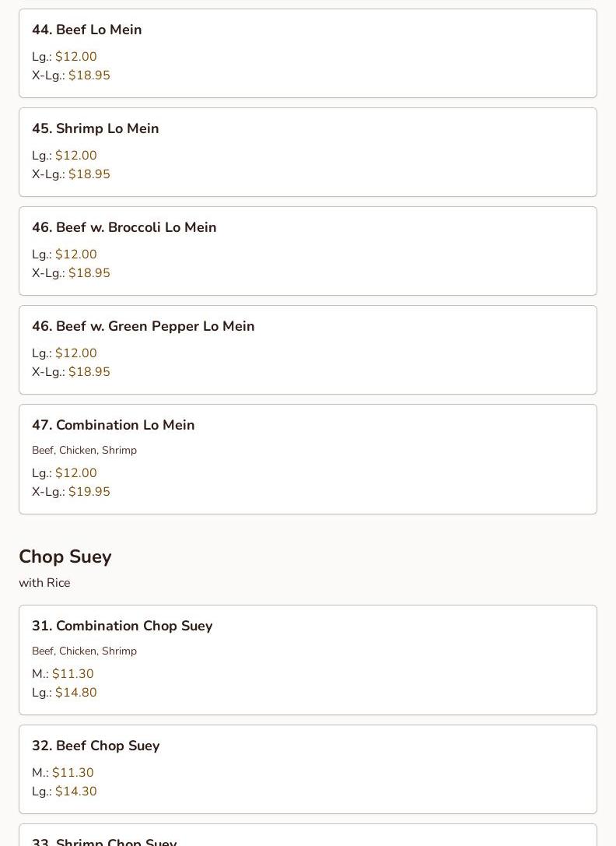This screenshot has width=616, height=846.
Task: Open partially visible 33. Shrimp Chop Suey
Action: coord(307,835)
